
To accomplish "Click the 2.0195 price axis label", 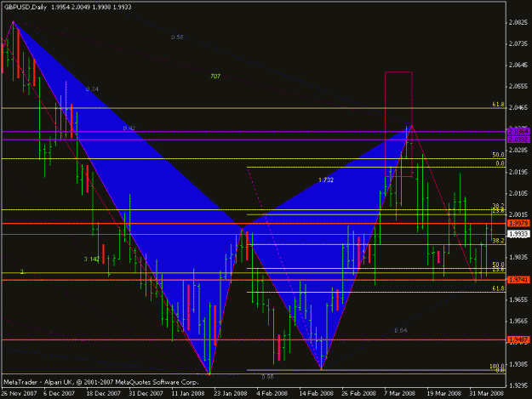I will (x=518, y=172).
